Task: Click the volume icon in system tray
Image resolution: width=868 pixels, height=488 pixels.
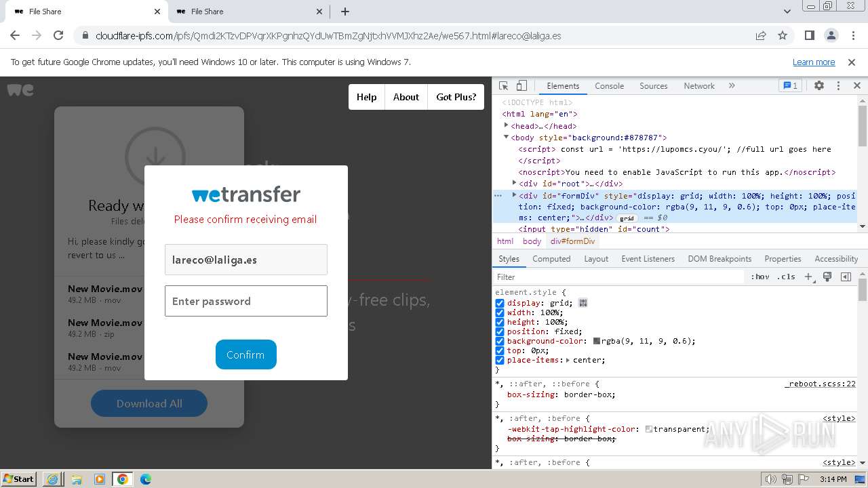Action: 770,479
